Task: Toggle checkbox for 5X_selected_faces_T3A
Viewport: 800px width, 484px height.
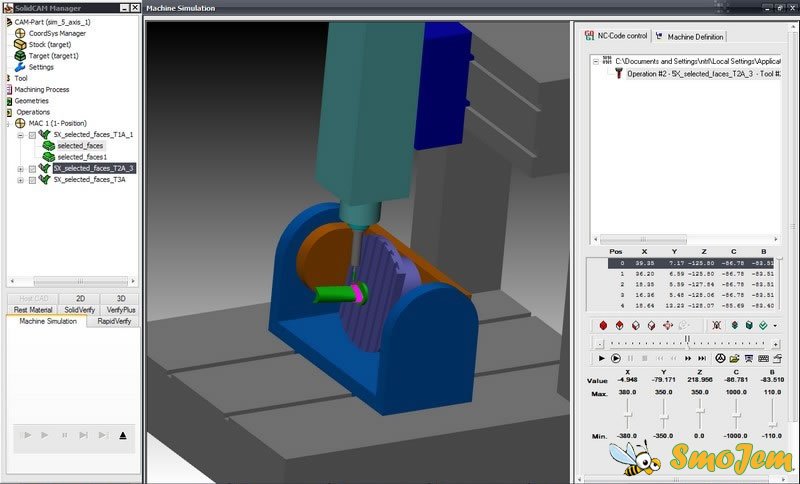Action: 32,180
